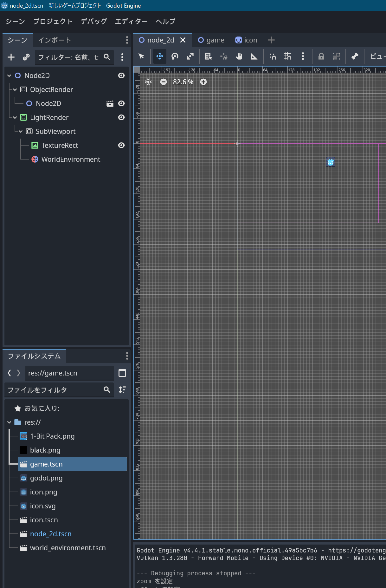
Task: Select the Scale mode tool
Action: pyautogui.click(x=190, y=56)
